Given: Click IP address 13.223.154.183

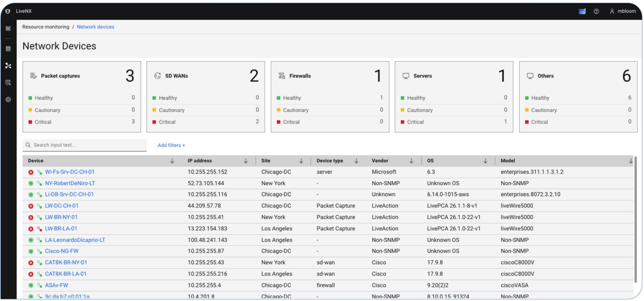Looking at the screenshot, I should (207, 228).
